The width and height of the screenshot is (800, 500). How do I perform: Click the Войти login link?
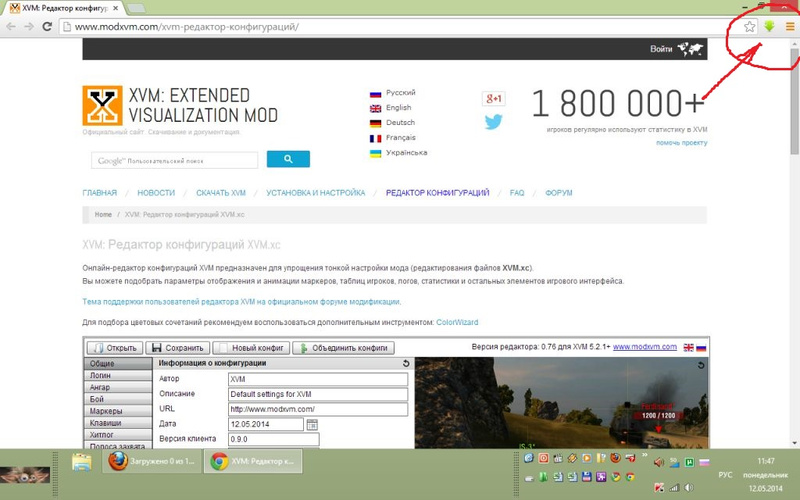click(x=661, y=49)
